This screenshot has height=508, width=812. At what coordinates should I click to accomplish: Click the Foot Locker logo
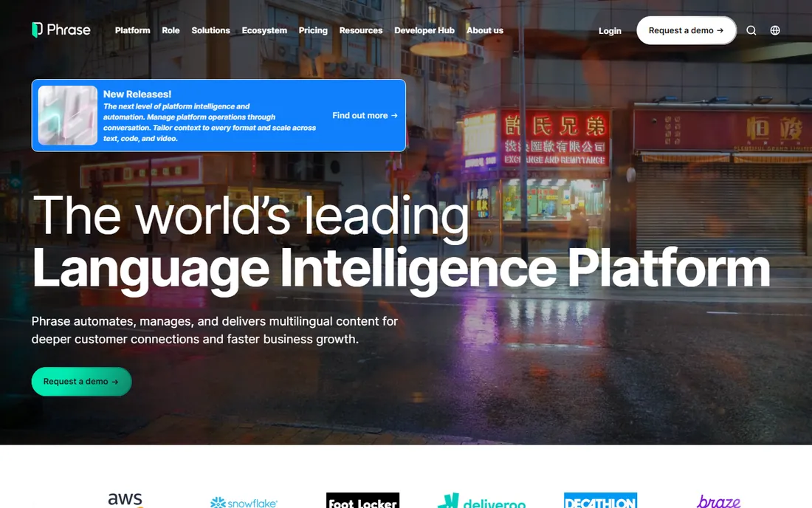(x=362, y=500)
